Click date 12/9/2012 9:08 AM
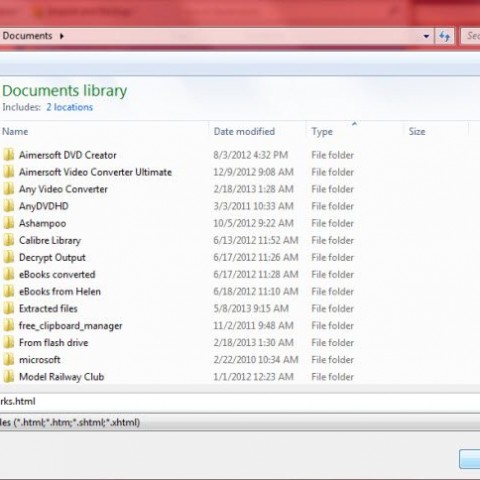This screenshot has width=480, height=480. point(253,172)
